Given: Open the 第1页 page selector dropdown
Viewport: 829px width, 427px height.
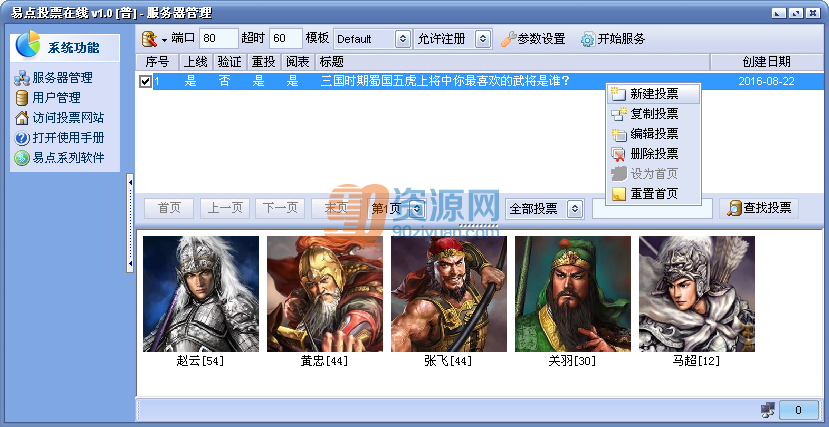Looking at the screenshot, I should tap(418, 209).
